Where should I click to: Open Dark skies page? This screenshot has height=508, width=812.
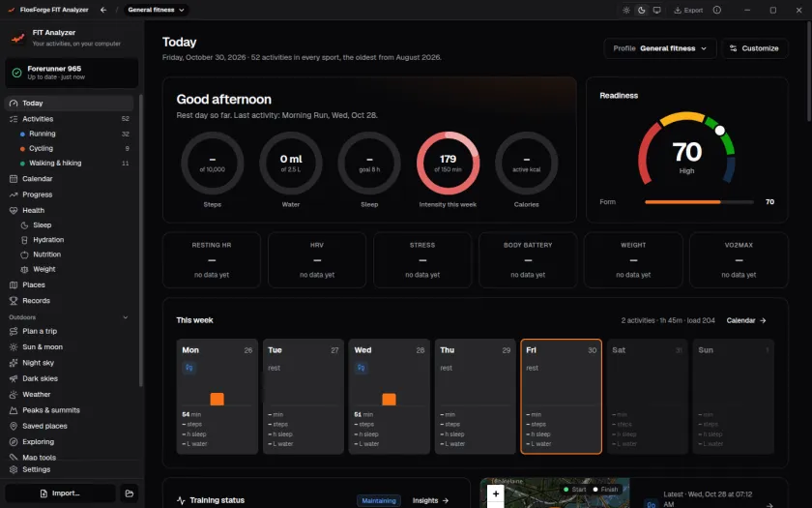point(69,378)
